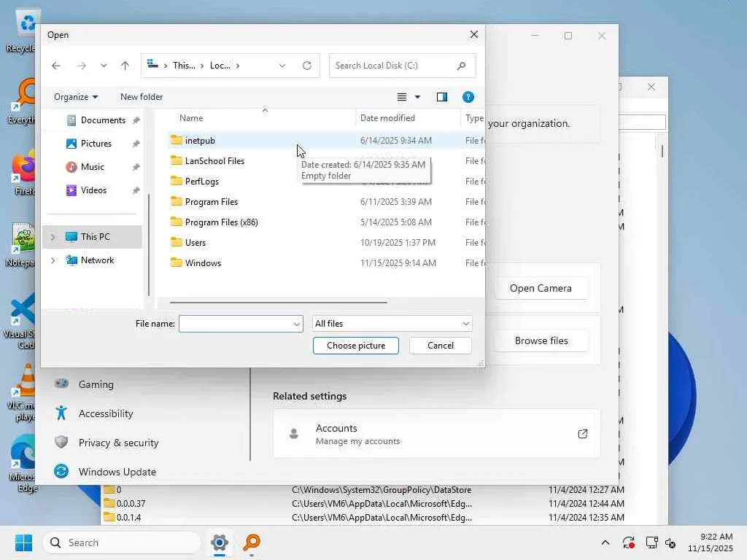Viewport: 747px width, 560px height.
Task: Click the external link icon for Accounts
Action: tap(583, 434)
